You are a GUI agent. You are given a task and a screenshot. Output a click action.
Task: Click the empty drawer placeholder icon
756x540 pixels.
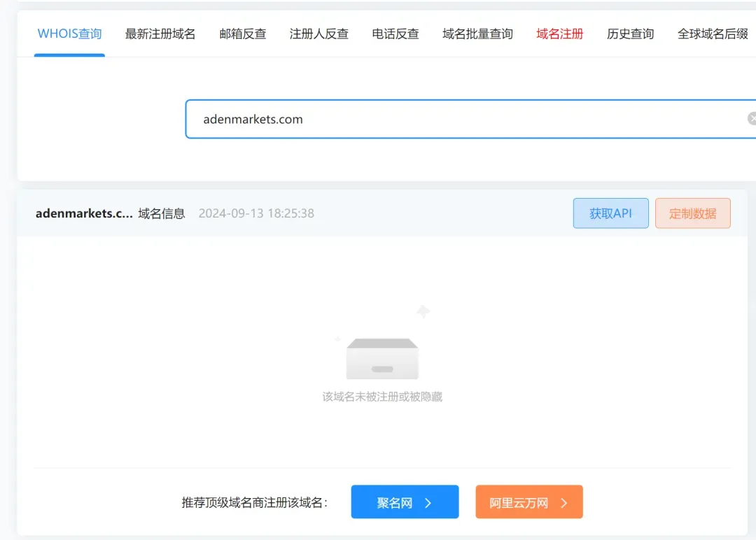click(382, 358)
